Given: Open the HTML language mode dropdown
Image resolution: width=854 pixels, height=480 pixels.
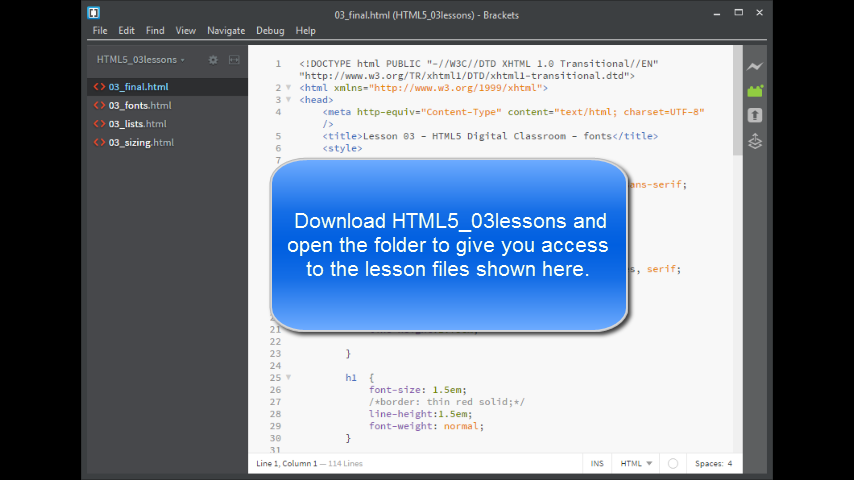Looking at the screenshot, I should (x=636, y=463).
